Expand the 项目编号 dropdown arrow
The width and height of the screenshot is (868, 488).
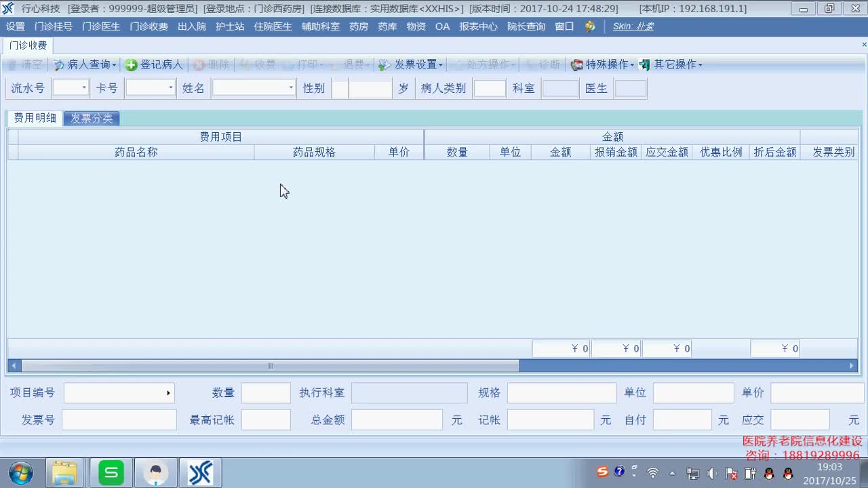[169, 392]
